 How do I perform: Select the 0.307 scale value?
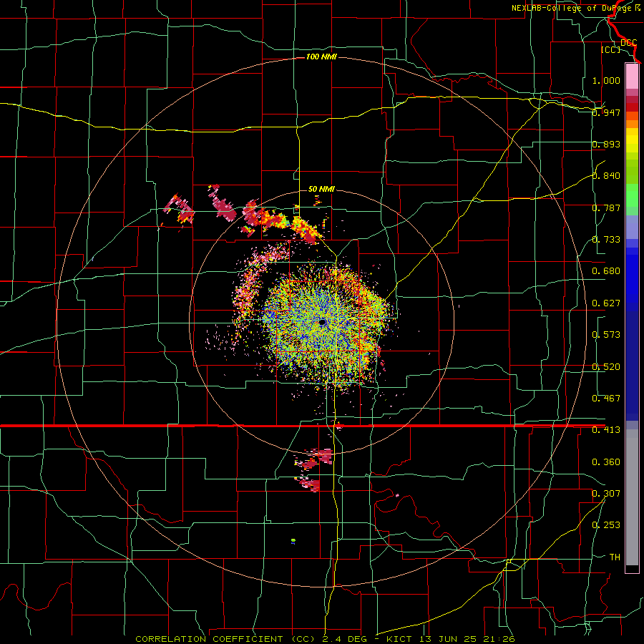pos(606,494)
